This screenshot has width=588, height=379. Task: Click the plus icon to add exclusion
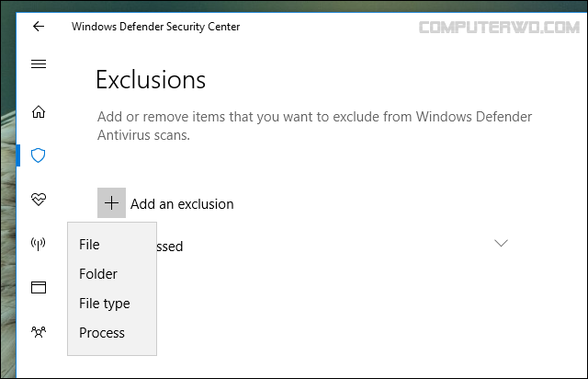[111, 203]
